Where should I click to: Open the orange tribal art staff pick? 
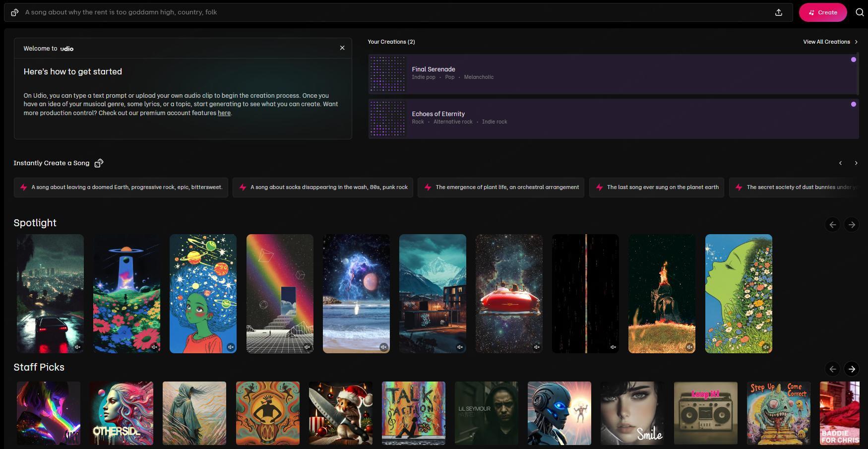tap(268, 413)
